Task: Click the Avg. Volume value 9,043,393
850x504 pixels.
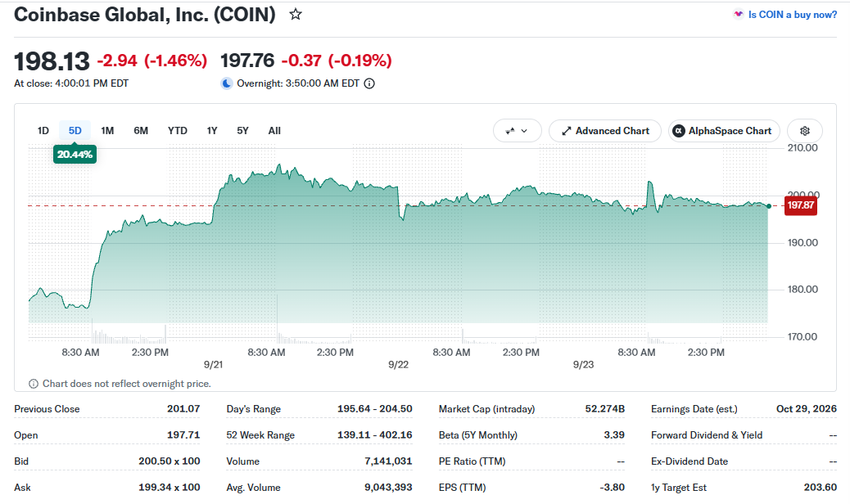Action: point(388,487)
